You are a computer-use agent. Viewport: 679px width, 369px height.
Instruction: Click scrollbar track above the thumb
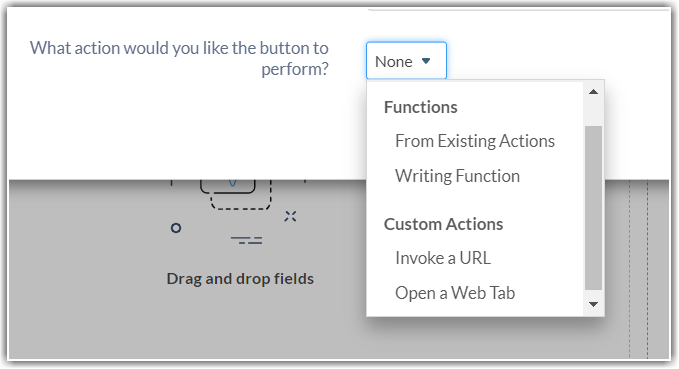[x=593, y=113]
